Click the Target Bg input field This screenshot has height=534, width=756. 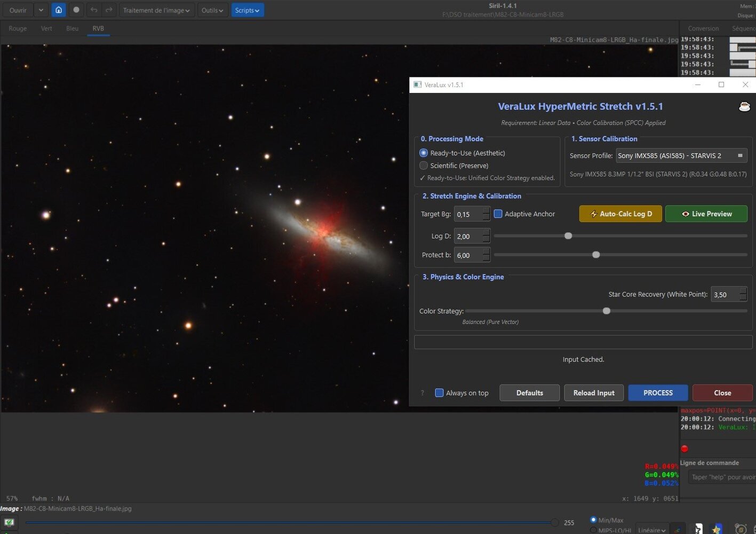(x=468, y=214)
